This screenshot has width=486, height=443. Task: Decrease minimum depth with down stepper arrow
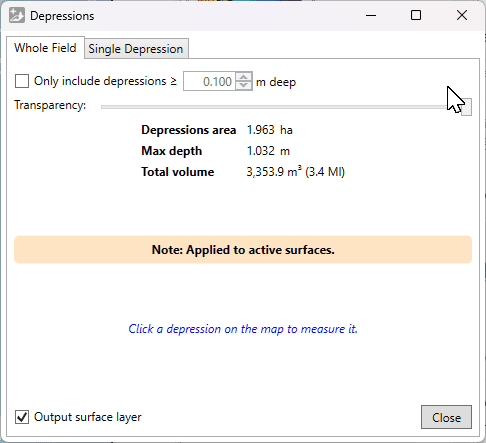244,85
